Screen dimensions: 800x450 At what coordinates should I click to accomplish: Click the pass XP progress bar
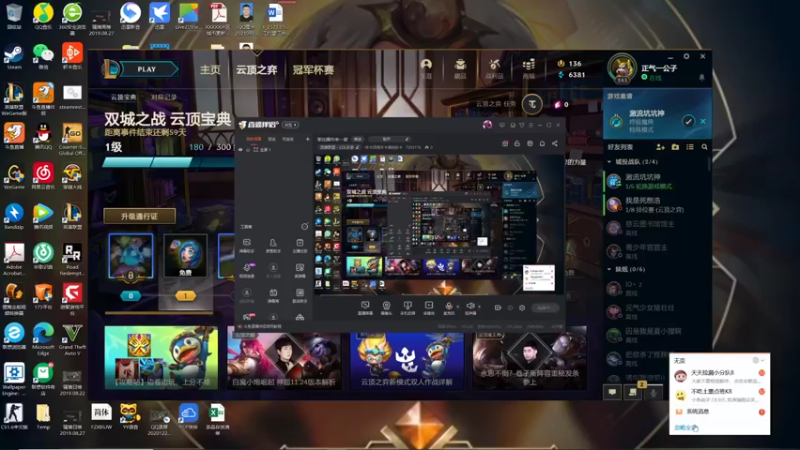coord(168,162)
